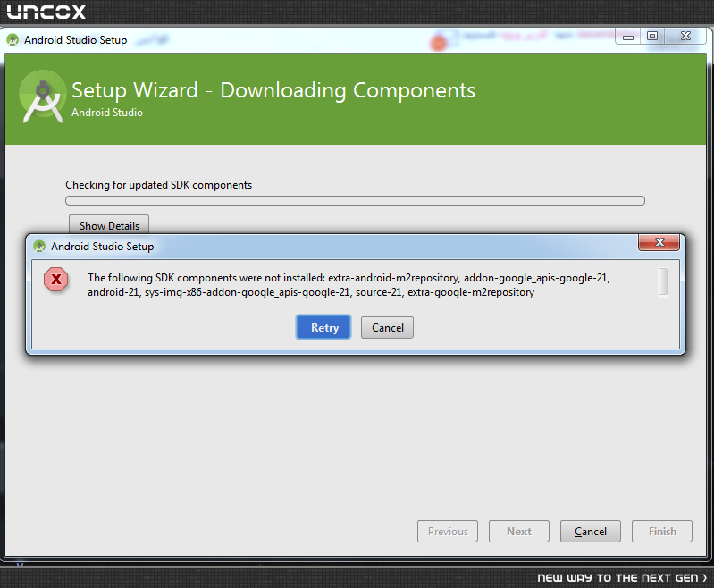714x588 pixels.
Task: Click the disabled Next button
Action: (519, 531)
